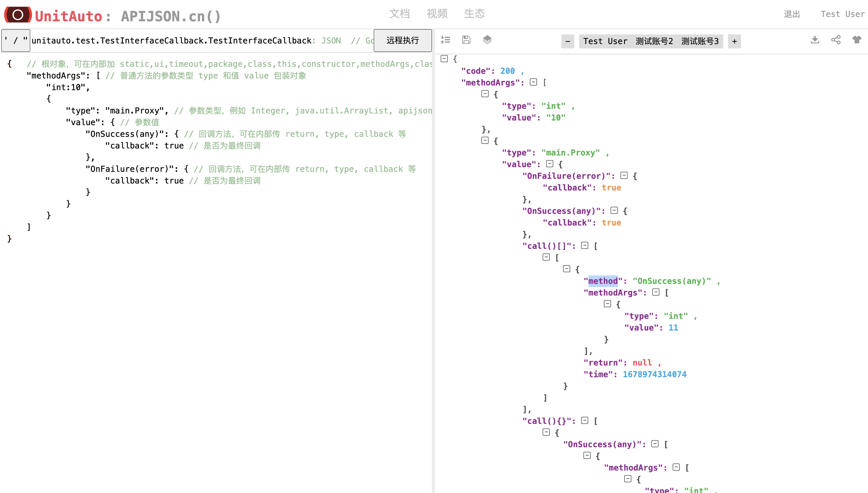Collapse the OnFailure(error) object
868x493 pixels.
pos(624,175)
